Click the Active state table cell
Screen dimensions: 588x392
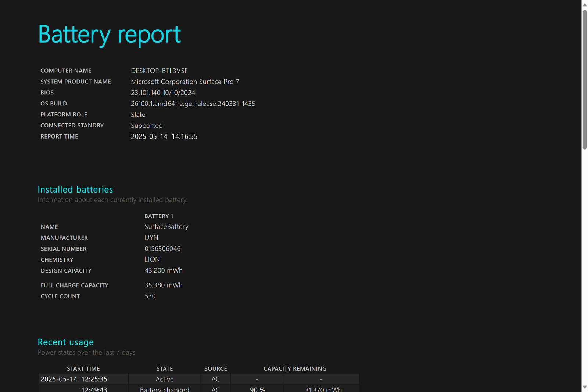coord(165,379)
